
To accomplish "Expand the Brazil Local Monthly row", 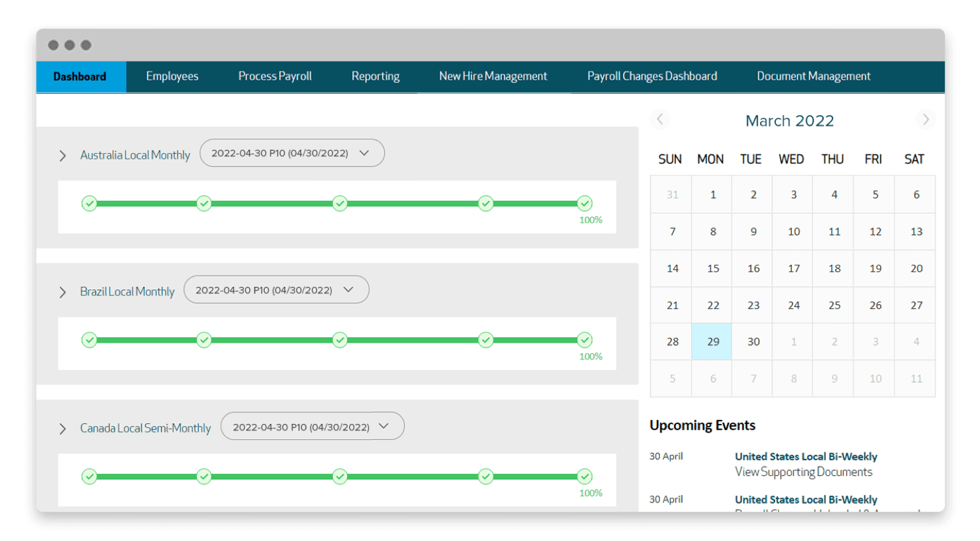I will click(62, 292).
